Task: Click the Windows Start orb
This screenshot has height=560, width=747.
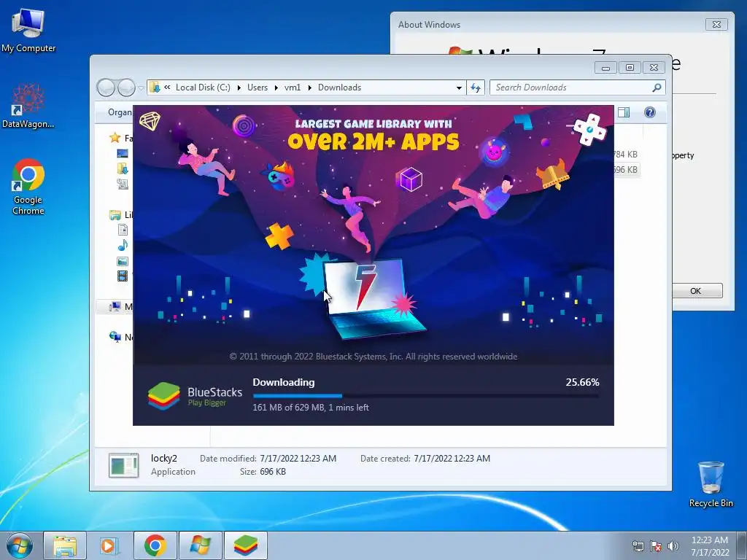Action: pos(20,545)
